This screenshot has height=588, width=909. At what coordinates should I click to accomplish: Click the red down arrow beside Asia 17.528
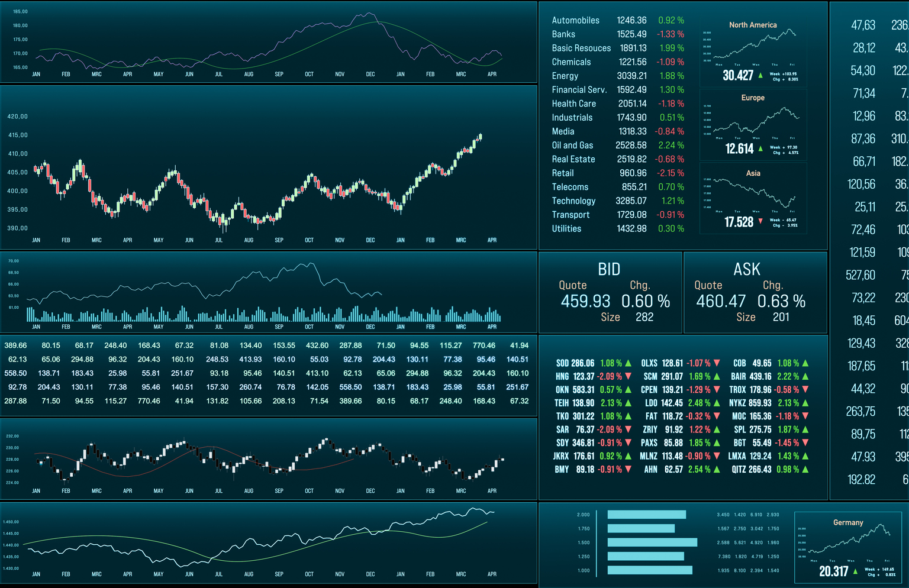click(x=760, y=220)
